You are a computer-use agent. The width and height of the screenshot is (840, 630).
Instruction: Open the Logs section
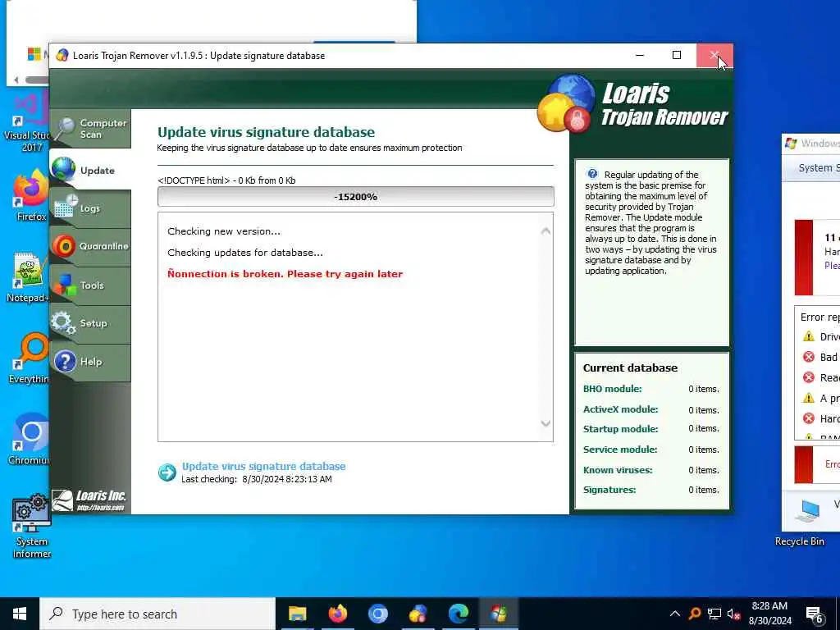point(90,208)
